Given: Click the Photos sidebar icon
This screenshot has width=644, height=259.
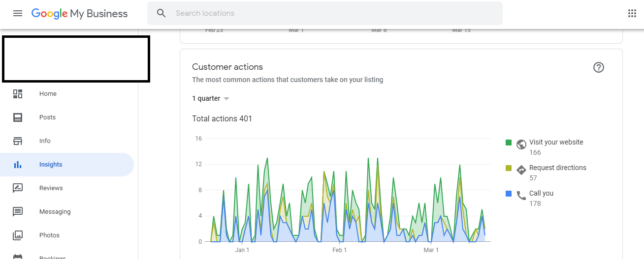Looking at the screenshot, I should coord(18,235).
